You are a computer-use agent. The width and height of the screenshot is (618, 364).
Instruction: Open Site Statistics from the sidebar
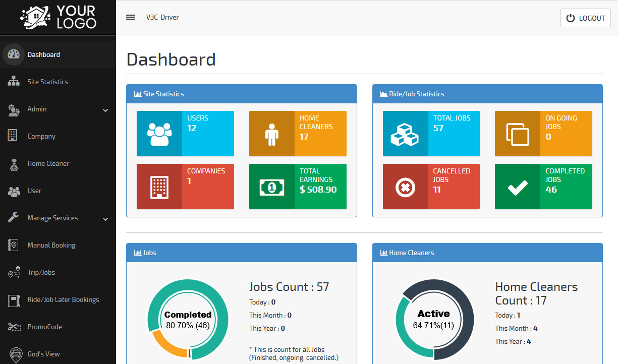pyautogui.click(x=58, y=82)
